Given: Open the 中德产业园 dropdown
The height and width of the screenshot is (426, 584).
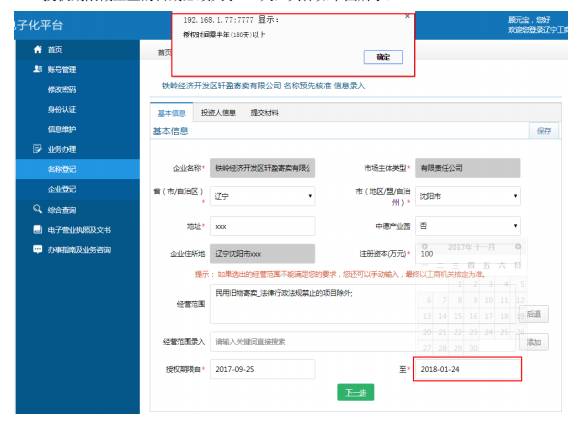Looking at the screenshot, I should click(x=468, y=226).
